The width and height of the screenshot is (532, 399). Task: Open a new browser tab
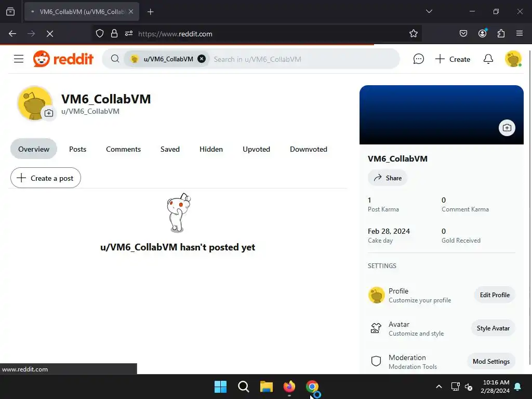150,12
